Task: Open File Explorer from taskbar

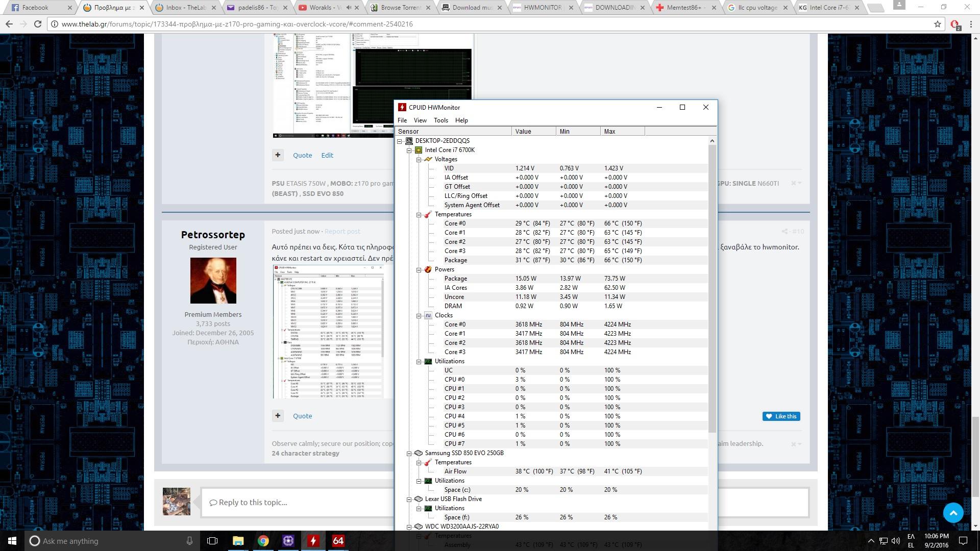Action: 238,541
